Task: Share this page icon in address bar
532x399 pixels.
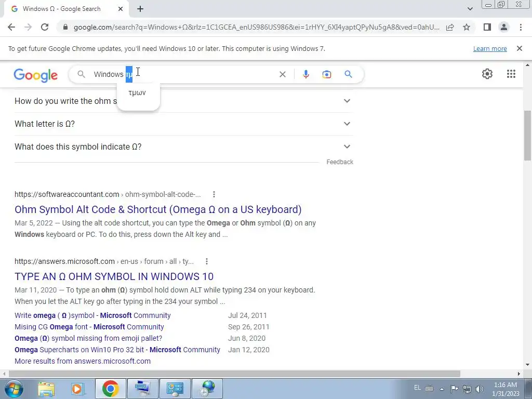Action: [x=450, y=27]
